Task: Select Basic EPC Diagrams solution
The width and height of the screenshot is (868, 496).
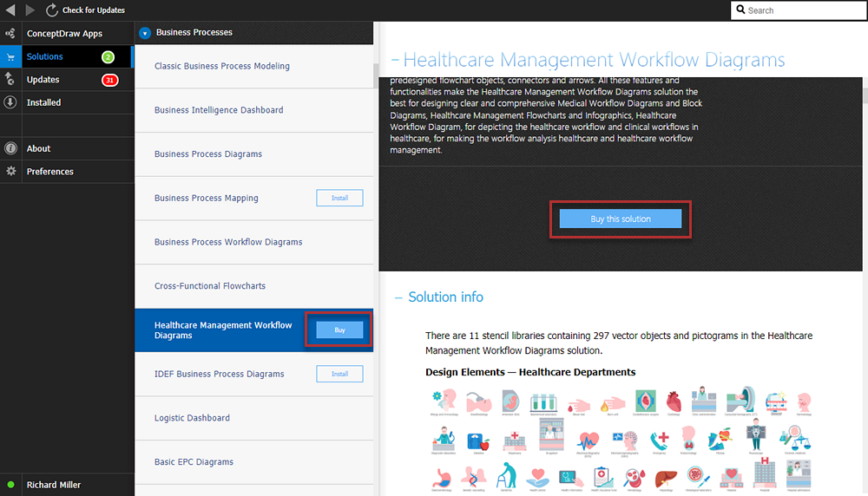Action: tap(254, 461)
